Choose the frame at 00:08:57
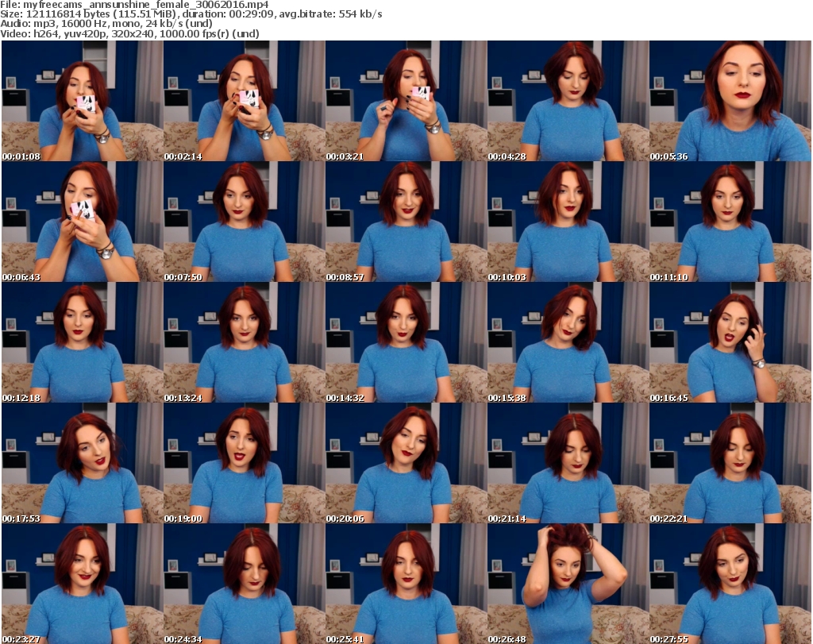Image resolution: width=813 pixels, height=644 pixels. tap(406, 222)
